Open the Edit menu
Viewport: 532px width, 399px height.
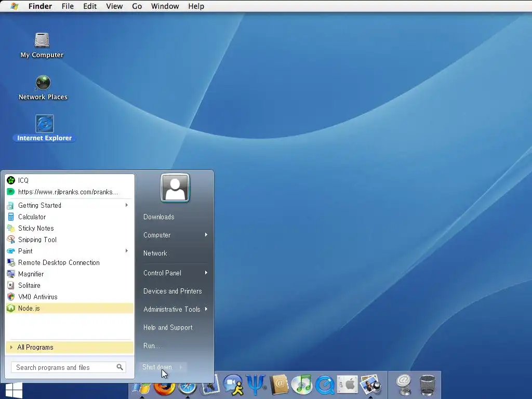90,6
